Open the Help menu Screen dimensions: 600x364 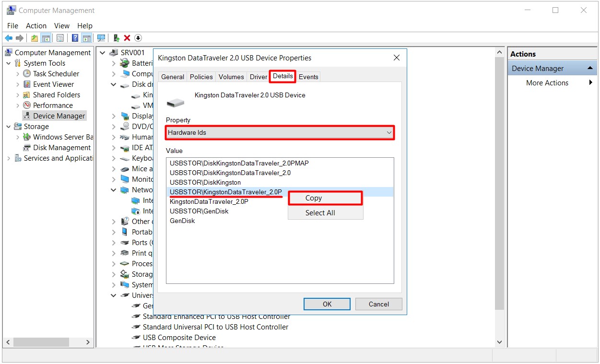pyautogui.click(x=85, y=26)
